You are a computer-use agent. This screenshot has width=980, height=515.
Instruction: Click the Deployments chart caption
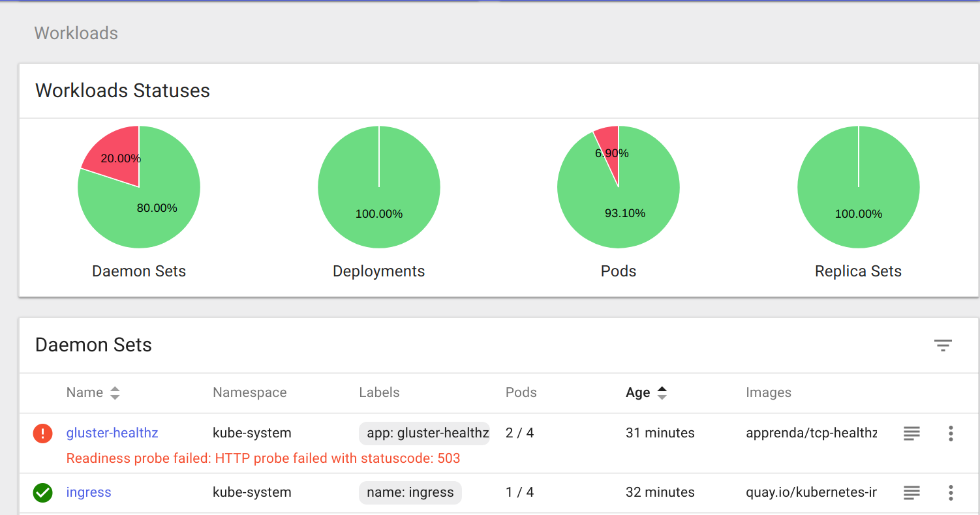(x=379, y=271)
